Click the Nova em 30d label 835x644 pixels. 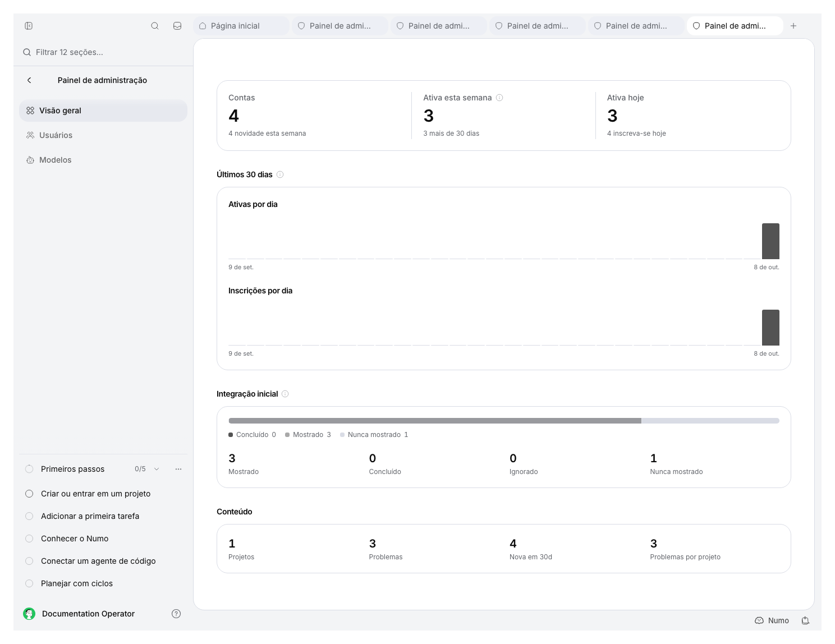click(531, 557)
